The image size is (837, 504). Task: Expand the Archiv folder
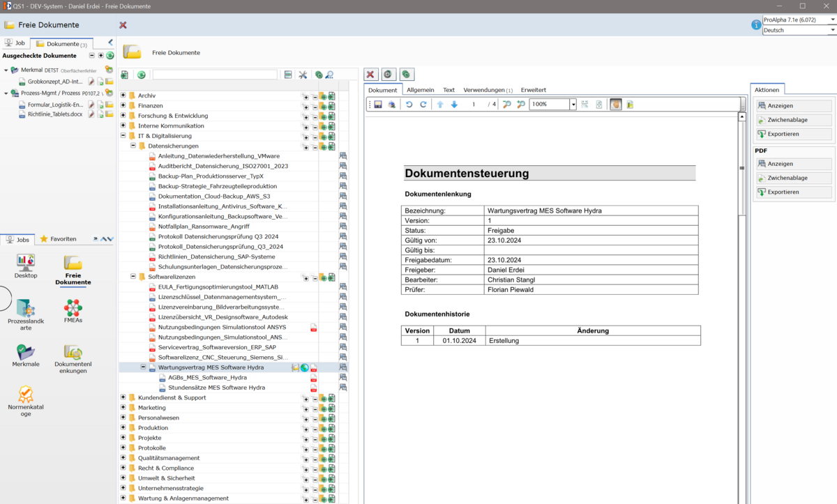coord(123,96)
